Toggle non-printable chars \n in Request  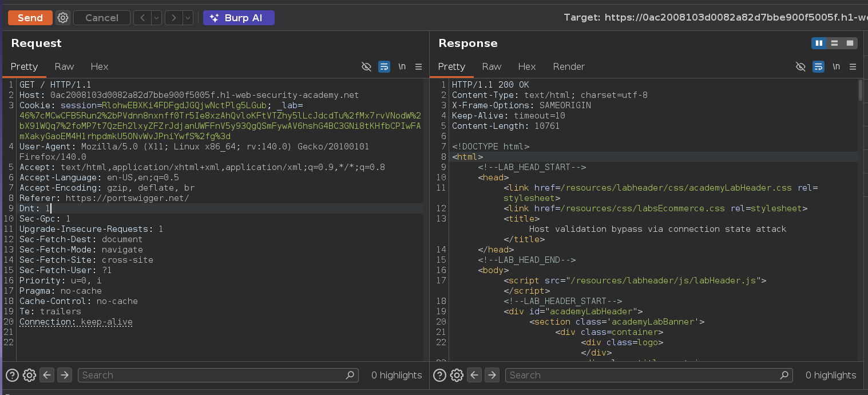[402, 67]
